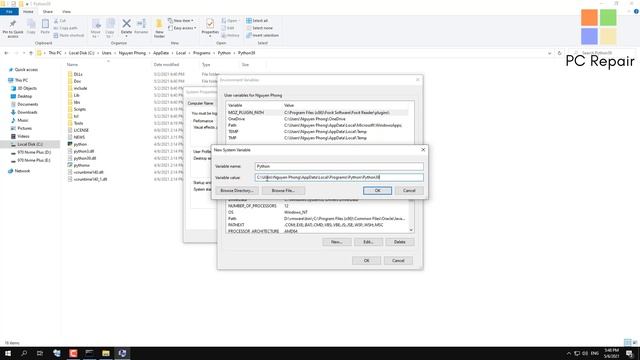Screen dimensions: 640x360
Task: Click Copy path in the Clipboard group
Action: 66,28
